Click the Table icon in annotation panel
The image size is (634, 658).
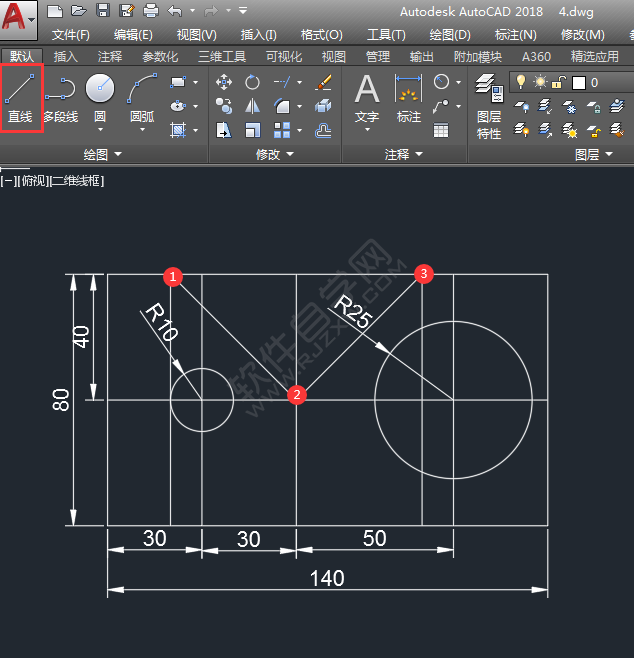[441, 129]
